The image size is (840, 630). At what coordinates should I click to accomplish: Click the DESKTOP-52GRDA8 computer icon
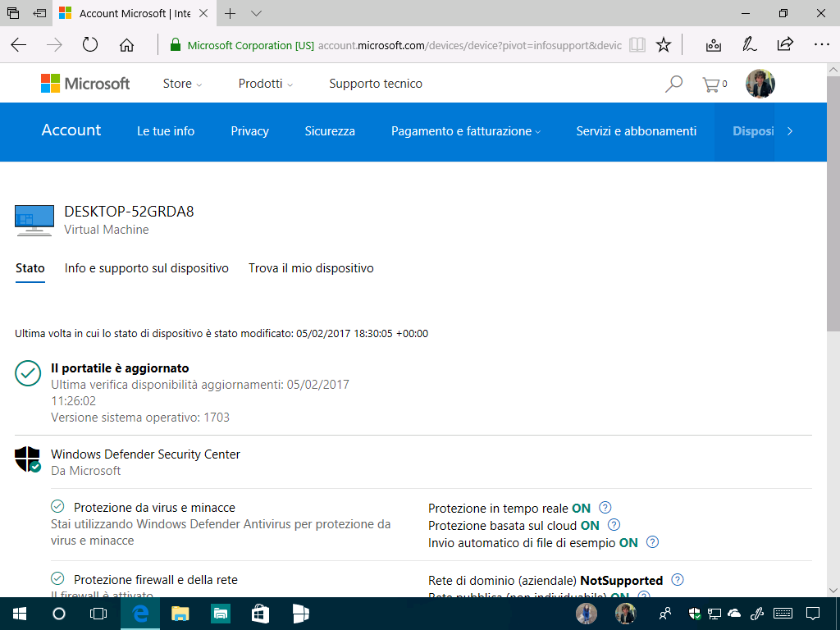pyautogui.click(x=34, y=220)
